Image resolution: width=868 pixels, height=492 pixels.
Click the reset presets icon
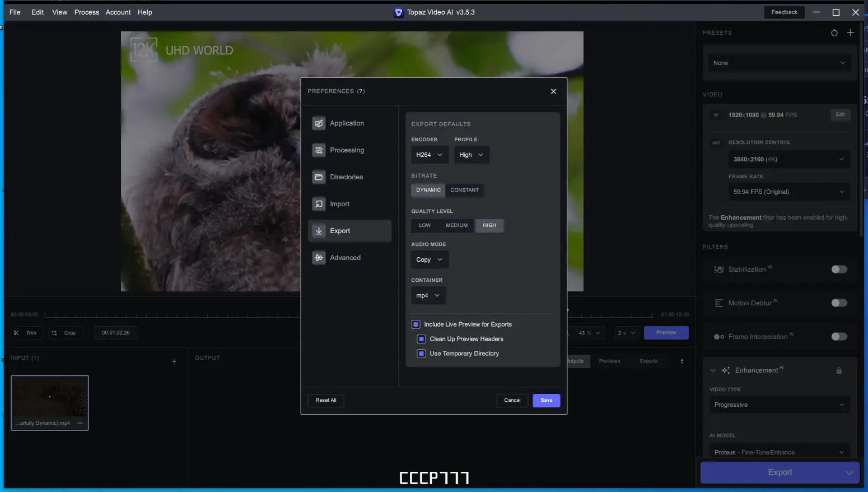[834, 33]
